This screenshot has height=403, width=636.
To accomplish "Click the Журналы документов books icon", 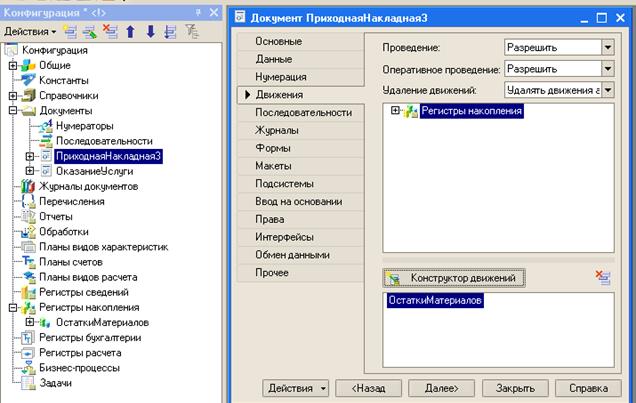I will [x=28, y=186].
